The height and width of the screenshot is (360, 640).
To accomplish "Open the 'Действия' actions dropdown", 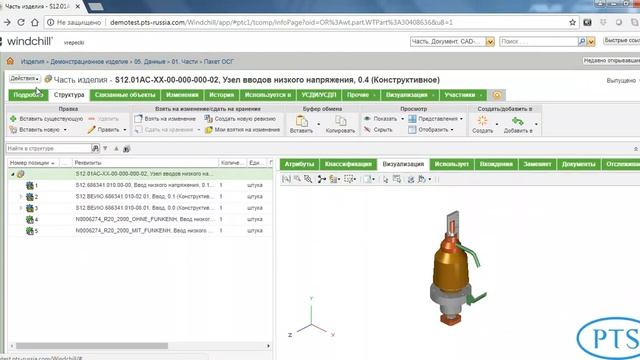I will 24,78.
